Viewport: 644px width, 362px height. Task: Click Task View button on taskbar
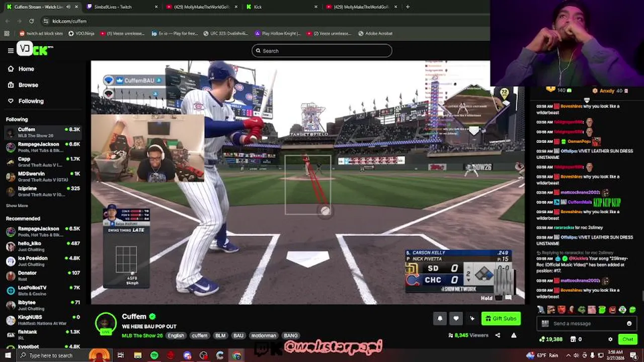pos(121,355)
